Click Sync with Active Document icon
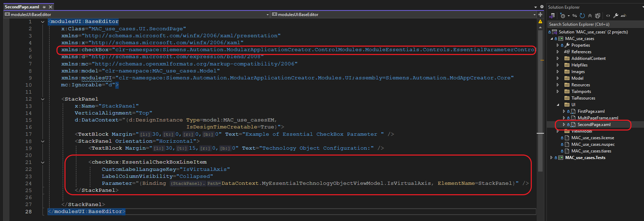 pos(575,16)
